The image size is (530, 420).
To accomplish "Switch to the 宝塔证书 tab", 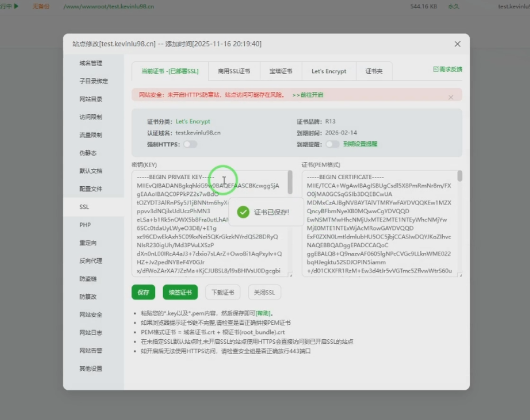I will 280,71.
